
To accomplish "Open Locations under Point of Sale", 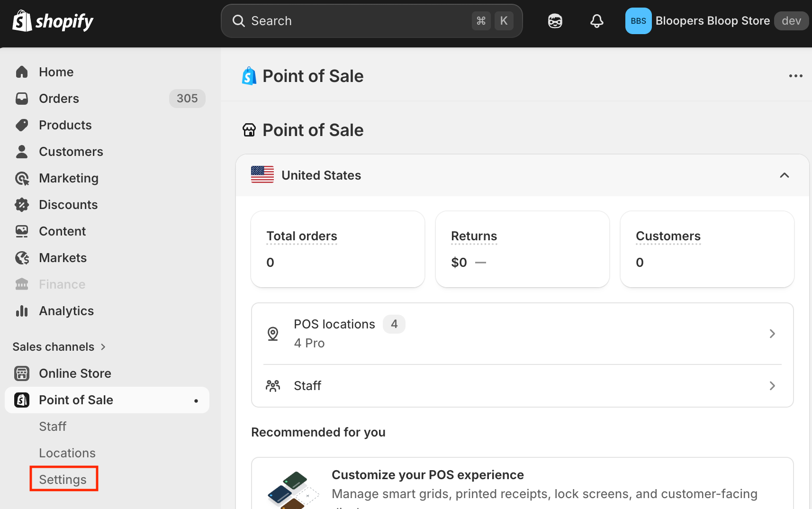I will 67,453.
